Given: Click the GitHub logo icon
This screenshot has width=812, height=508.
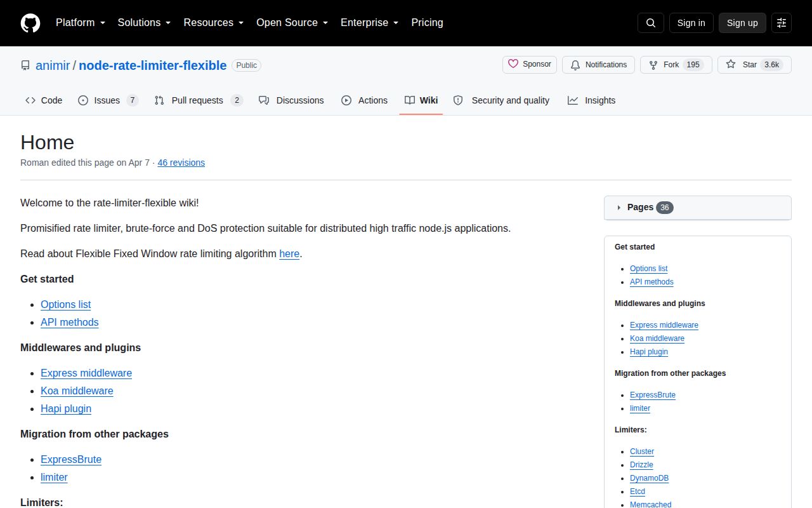Looking at the screenshot, I should (x=30, y=23).
